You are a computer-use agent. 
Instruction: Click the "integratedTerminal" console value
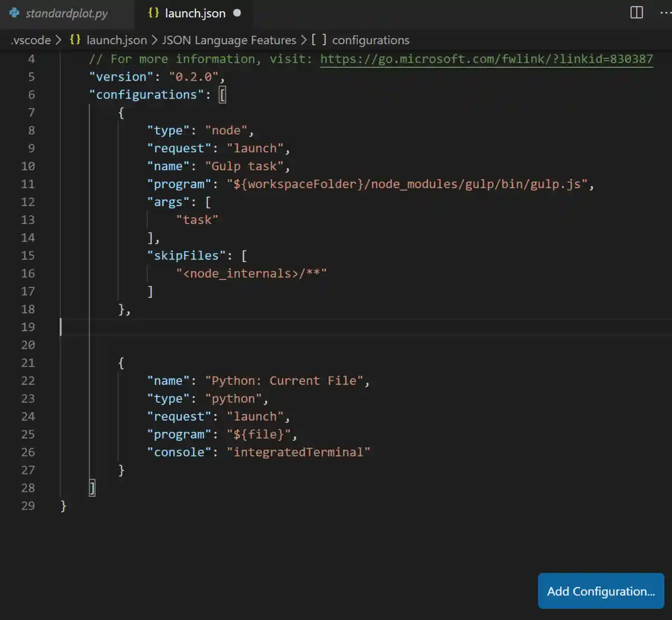coord(298,453)
